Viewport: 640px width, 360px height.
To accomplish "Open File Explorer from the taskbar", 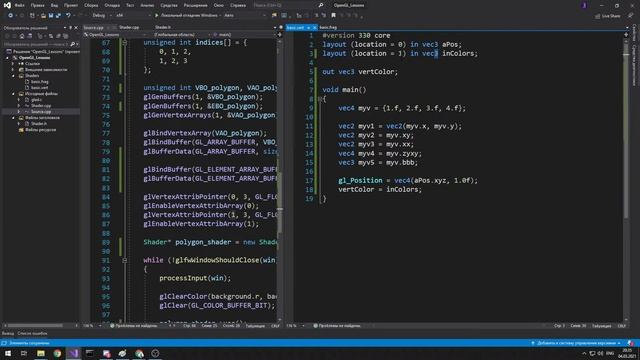I will pyautogui.click(x=41, y=353).
